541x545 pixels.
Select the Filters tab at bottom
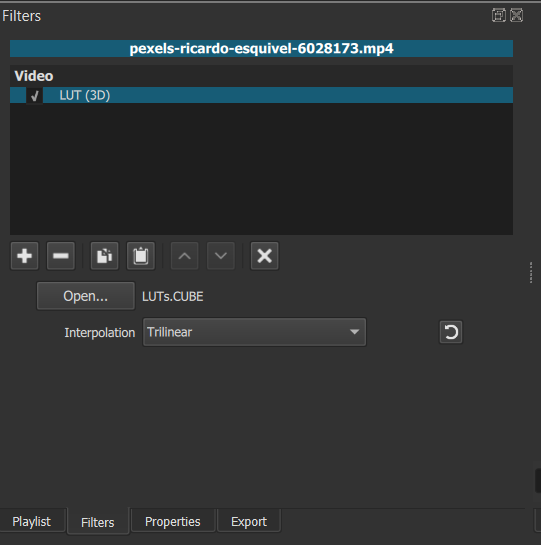[98, 522]
